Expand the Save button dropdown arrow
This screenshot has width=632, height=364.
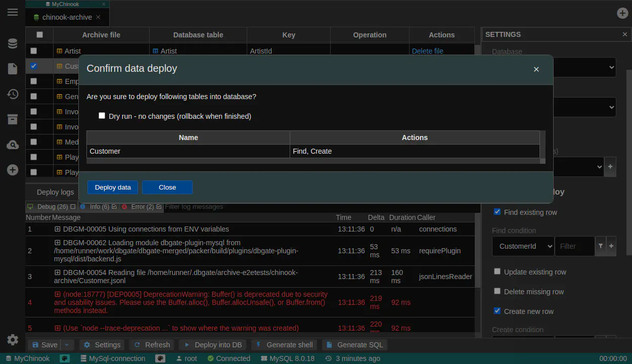(67, 345)
